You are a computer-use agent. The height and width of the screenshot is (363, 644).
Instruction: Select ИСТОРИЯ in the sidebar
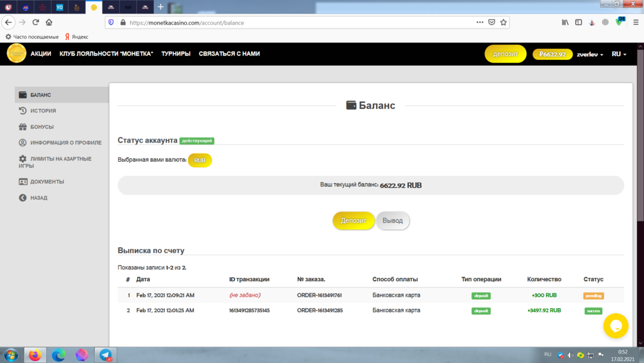43,111
